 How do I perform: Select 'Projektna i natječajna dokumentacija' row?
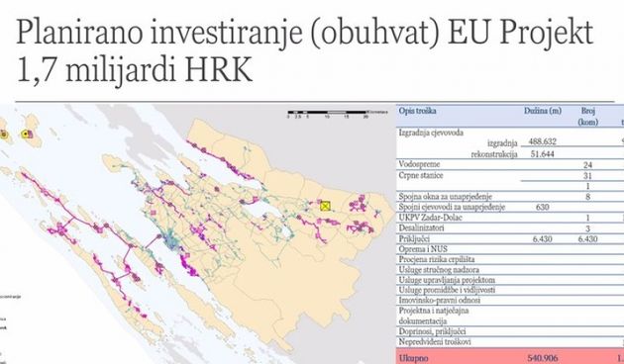(x=434, y=316)
